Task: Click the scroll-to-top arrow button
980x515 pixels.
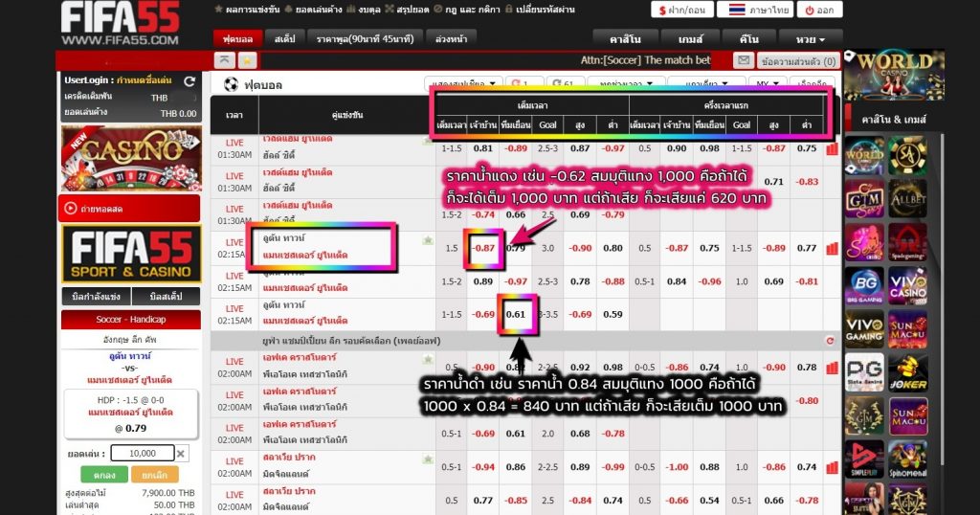Action: [x=224, y=60]
